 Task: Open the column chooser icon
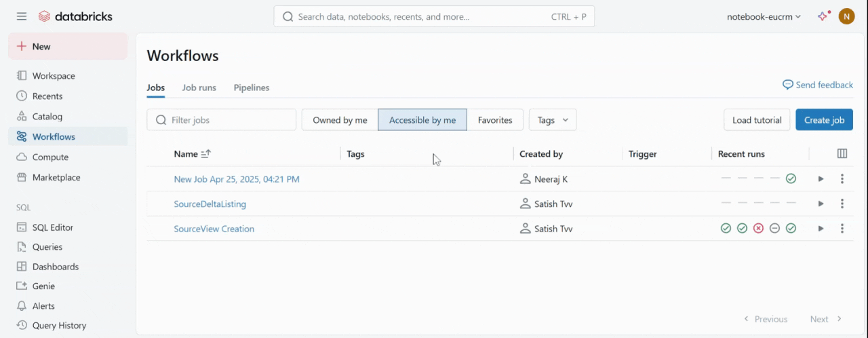(842, 154)
